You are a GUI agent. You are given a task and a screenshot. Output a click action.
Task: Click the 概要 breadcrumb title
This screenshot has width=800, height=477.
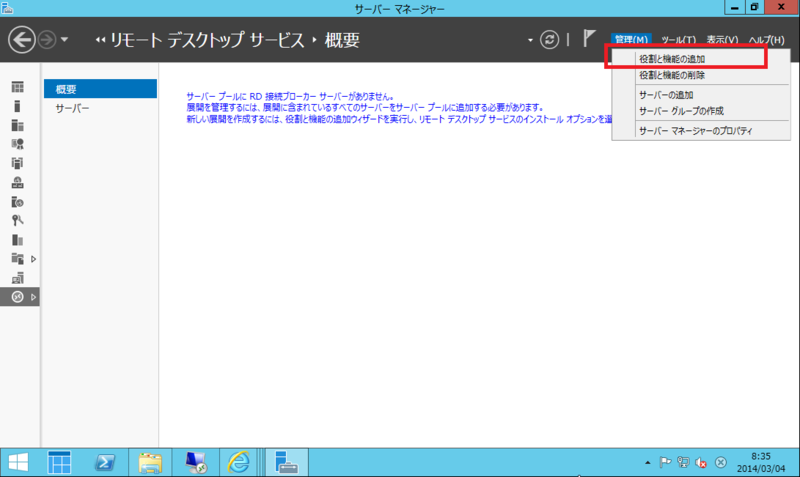(x=342, y=40)
